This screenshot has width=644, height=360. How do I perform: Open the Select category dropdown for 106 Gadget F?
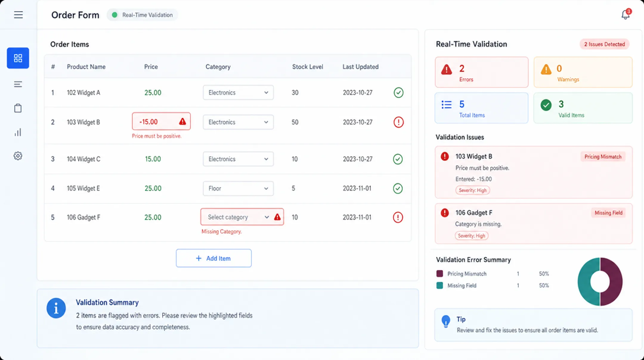[x=242, y=217]
